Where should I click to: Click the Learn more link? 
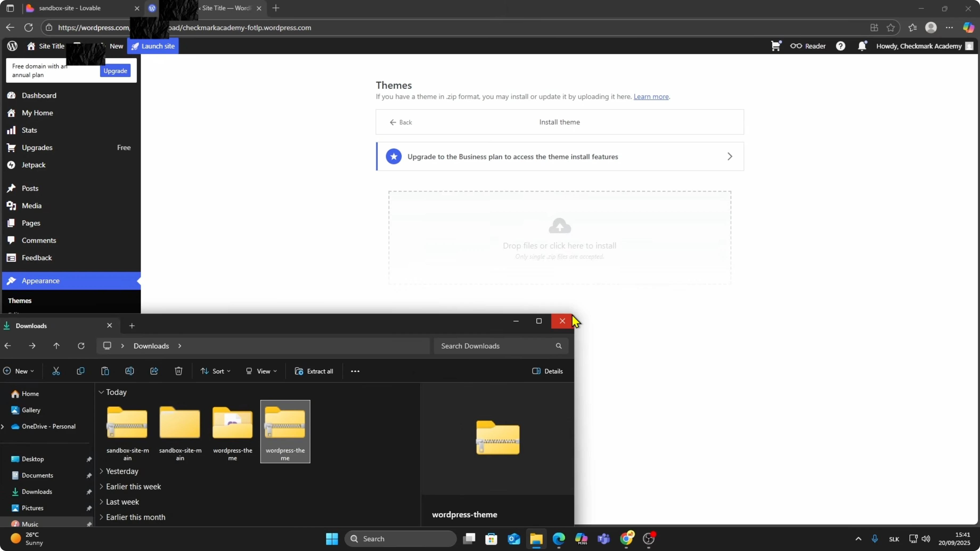[651, 97]
